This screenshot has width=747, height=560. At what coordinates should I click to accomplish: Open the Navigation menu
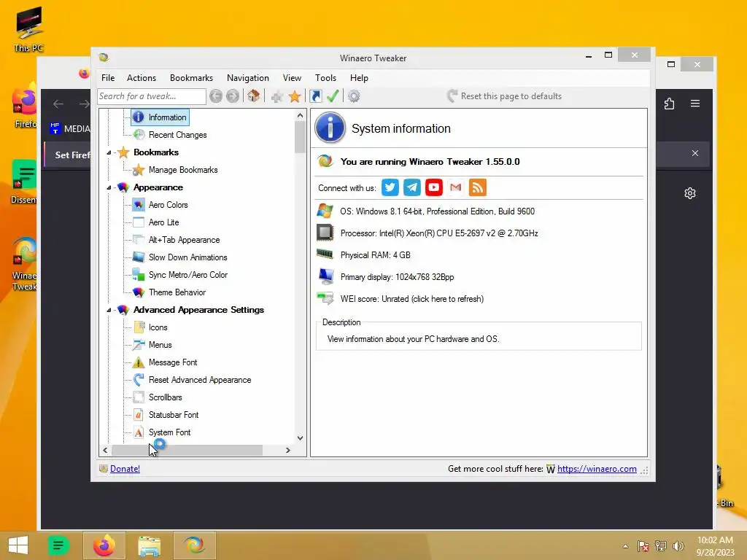click(x=248, y=78)
